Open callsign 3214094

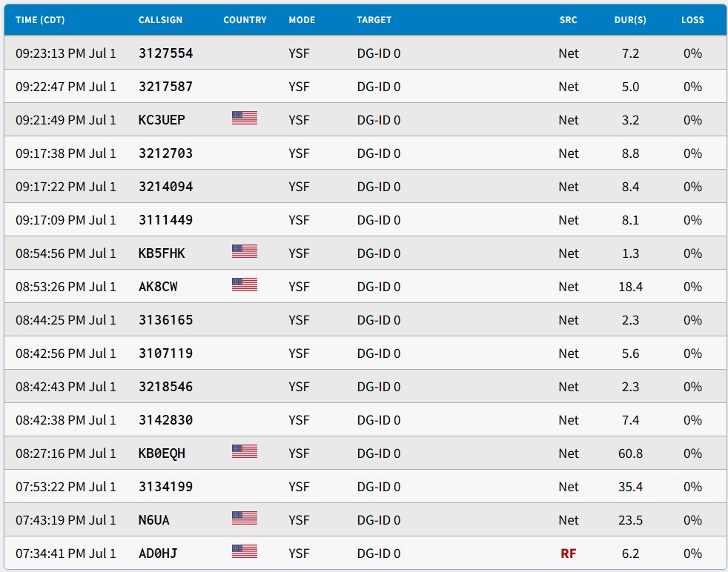166,187
